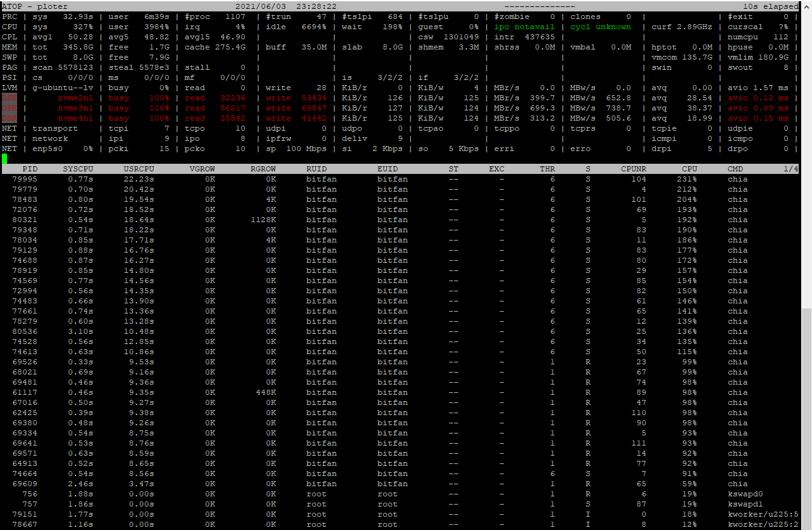Select process row with PID 80536
The height and width of the screenshot is (530, 812).
click(x=401, y=331)
